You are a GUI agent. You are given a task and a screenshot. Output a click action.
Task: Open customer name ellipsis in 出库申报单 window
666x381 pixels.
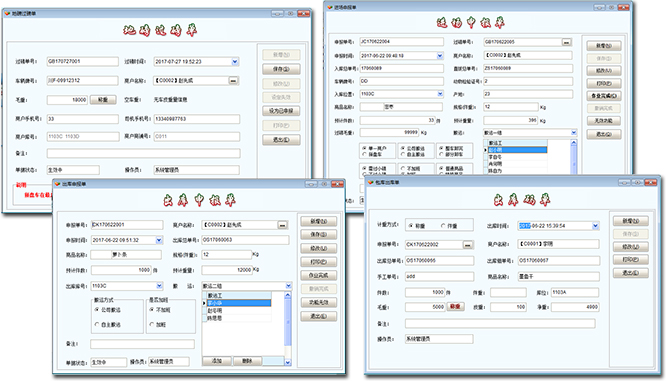pyautogui.click(x=282, y=225)
